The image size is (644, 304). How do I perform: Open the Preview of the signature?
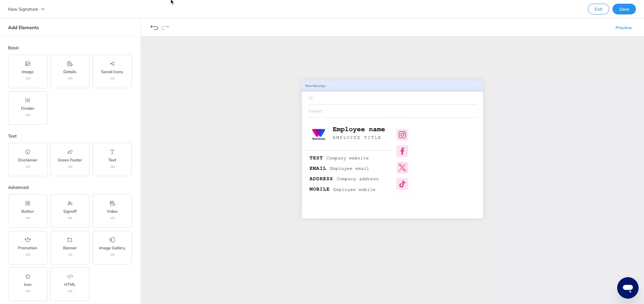click(x=623, y=28)
